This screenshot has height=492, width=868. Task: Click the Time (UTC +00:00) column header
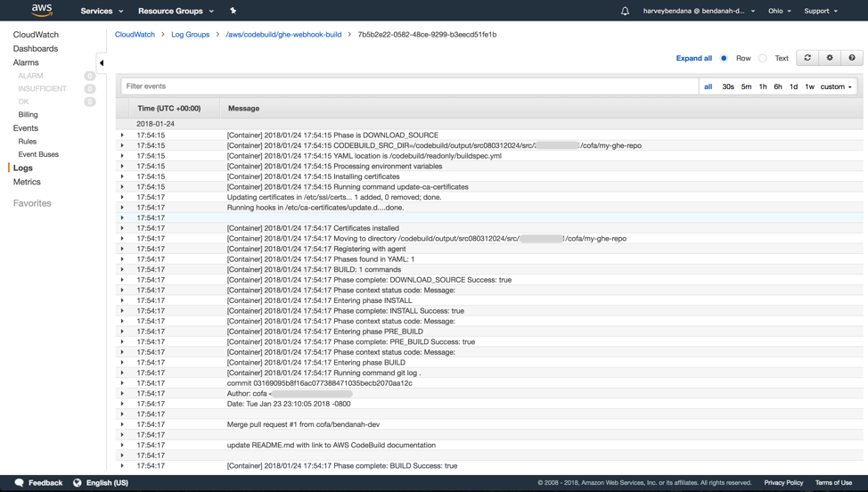168,109
